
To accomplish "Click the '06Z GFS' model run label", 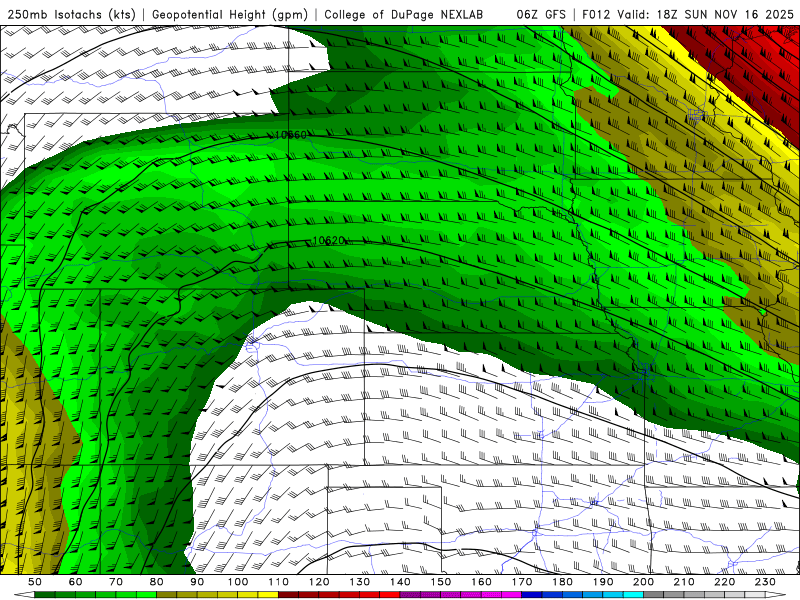I will pos(541,14).
